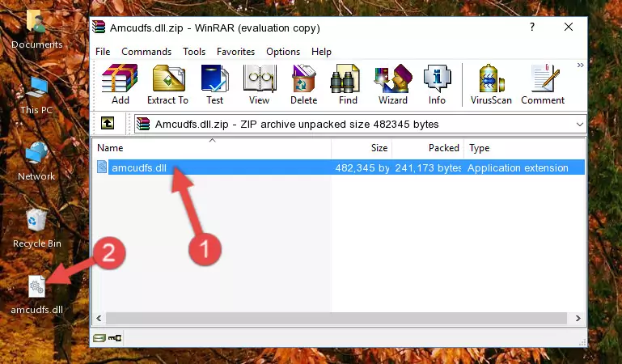
Task: Select This PC desktop icon
Action: pyautogui.click(x=36, y=96)
